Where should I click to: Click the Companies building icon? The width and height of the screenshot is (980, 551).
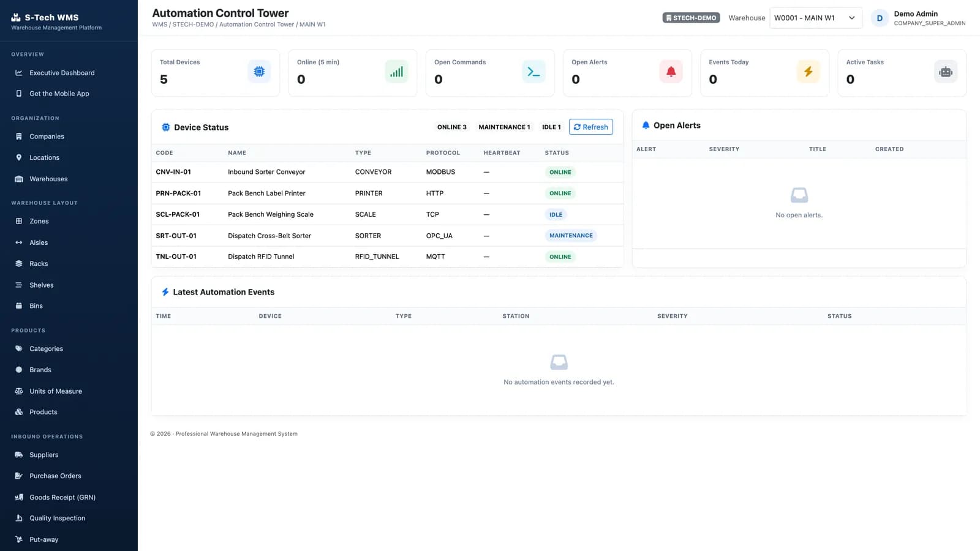pos(19,137)
